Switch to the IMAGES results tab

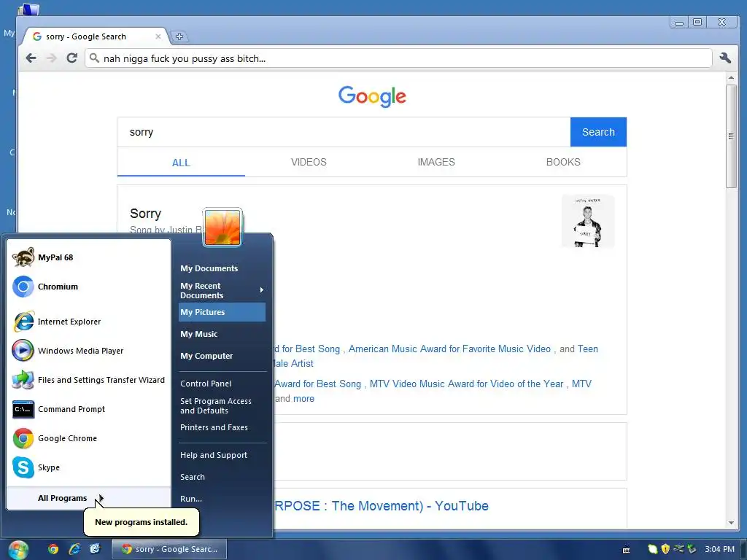pos(436,162)
